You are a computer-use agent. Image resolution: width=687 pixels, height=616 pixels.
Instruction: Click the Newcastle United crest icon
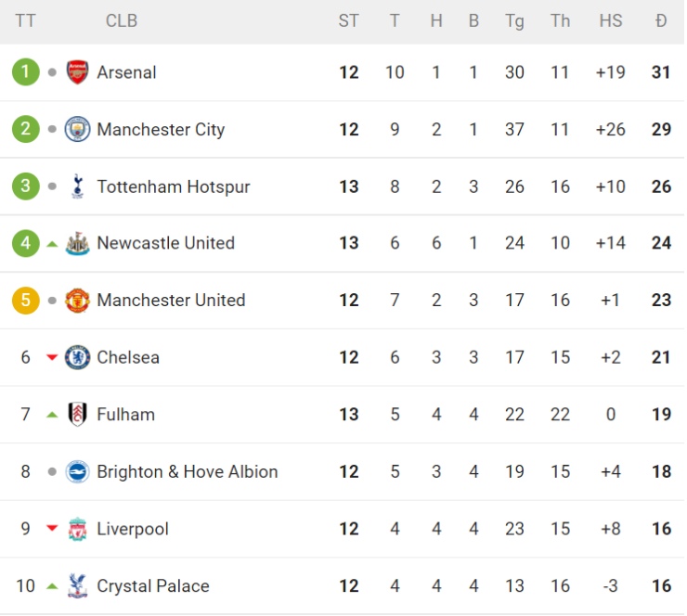pyautogui.click(x=77, y=244)
